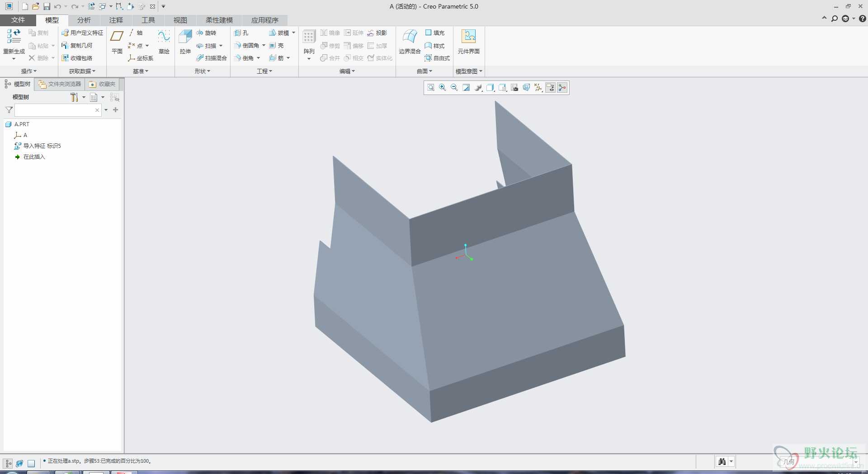The width and height of the screenshot is (868, 474).
Task: Select the Shell (壳) tool
Action: [x=276, y=46]
